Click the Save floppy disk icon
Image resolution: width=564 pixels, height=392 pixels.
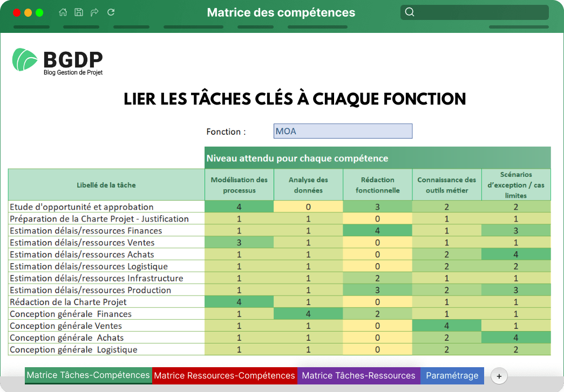79,12
